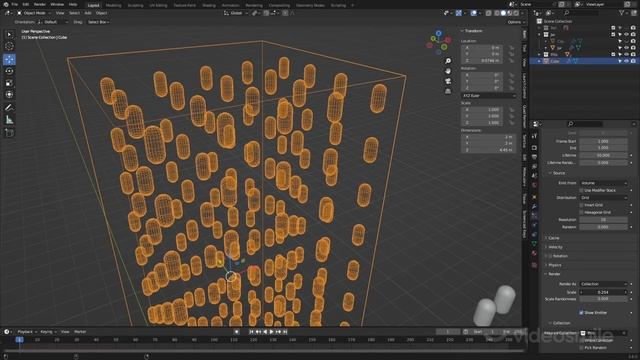Select the Cursor tool in the viewport toolbar
This screenshot has width=640, height=360.
coord(9,47)
